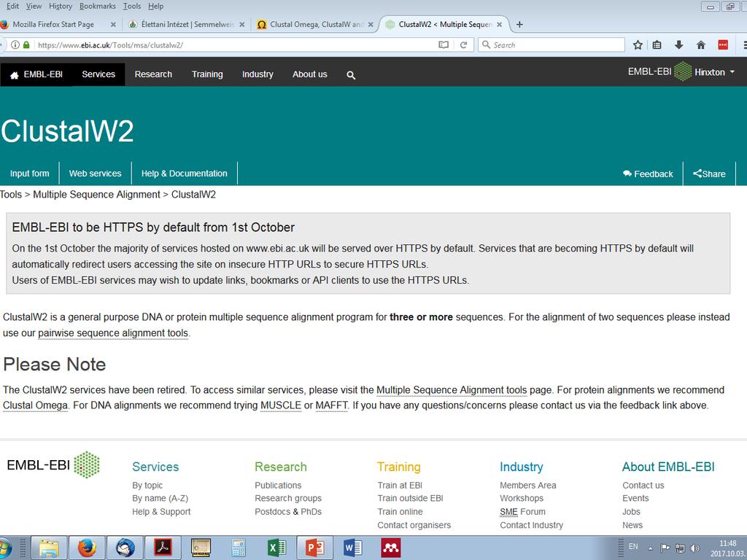
Task: Click the red extension icon in toolbar
Action: click(723, 44)
